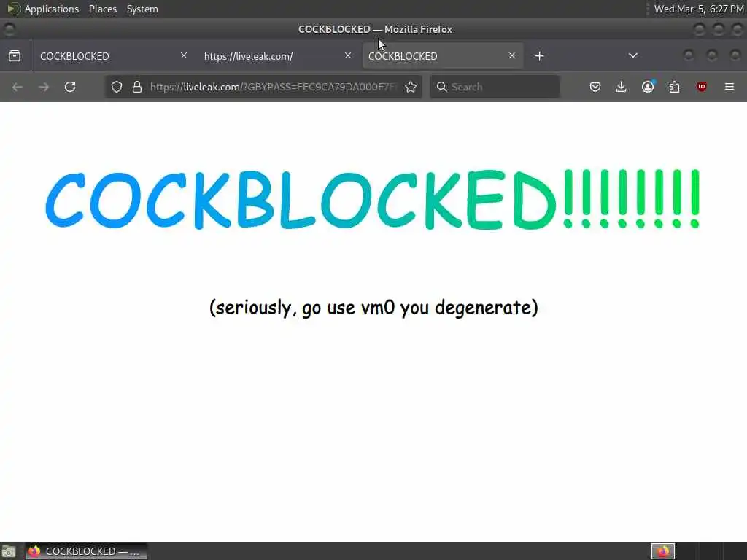
Task: Open the Applications menu
Action: point(52,9)
